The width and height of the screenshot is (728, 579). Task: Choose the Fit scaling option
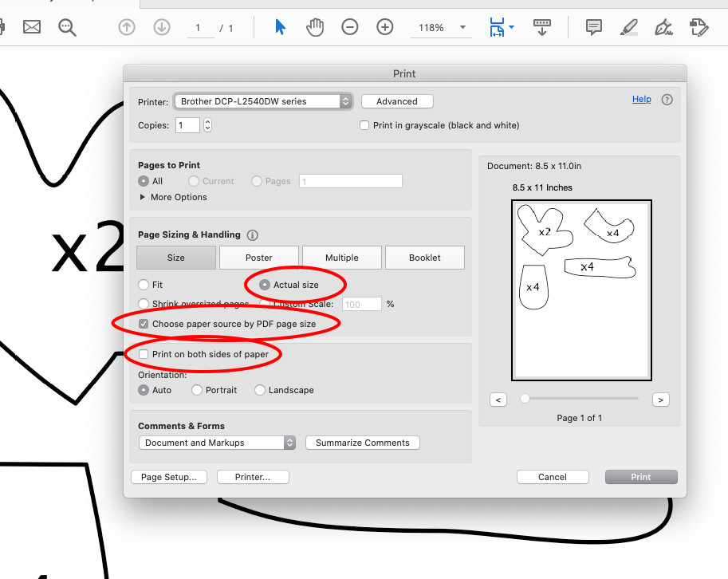tap(143, 284)
